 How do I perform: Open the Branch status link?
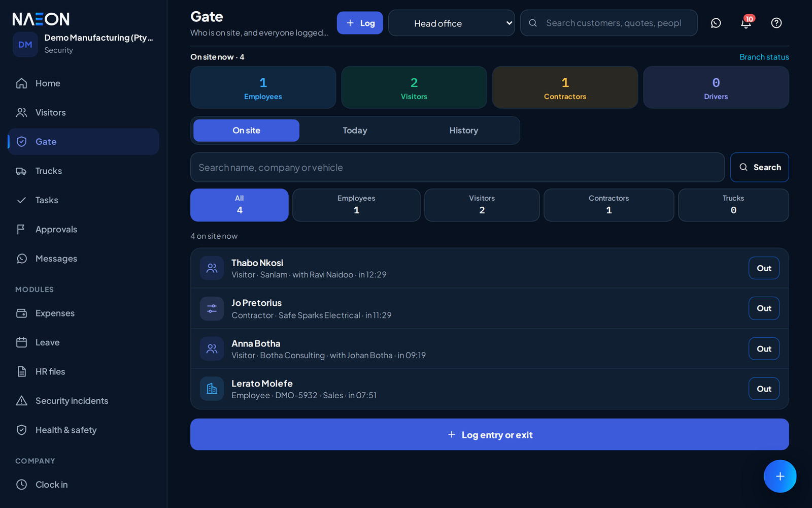(764, 57)
